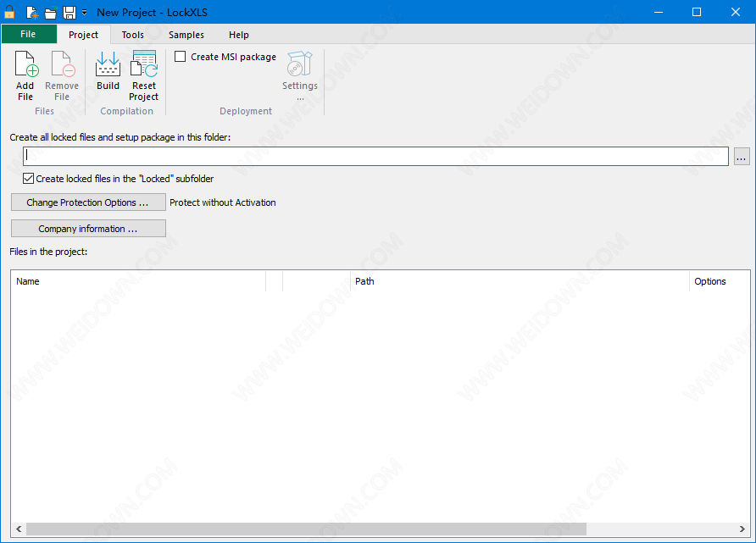Open the Samples tab
Viewport: 756px width, 543px height.
pos(186,35)
